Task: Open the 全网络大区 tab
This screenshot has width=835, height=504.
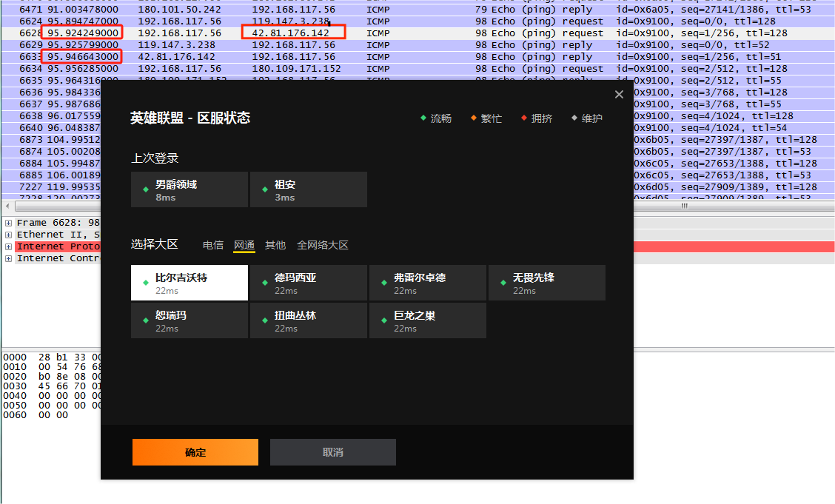Action: [x=323, y=245]
